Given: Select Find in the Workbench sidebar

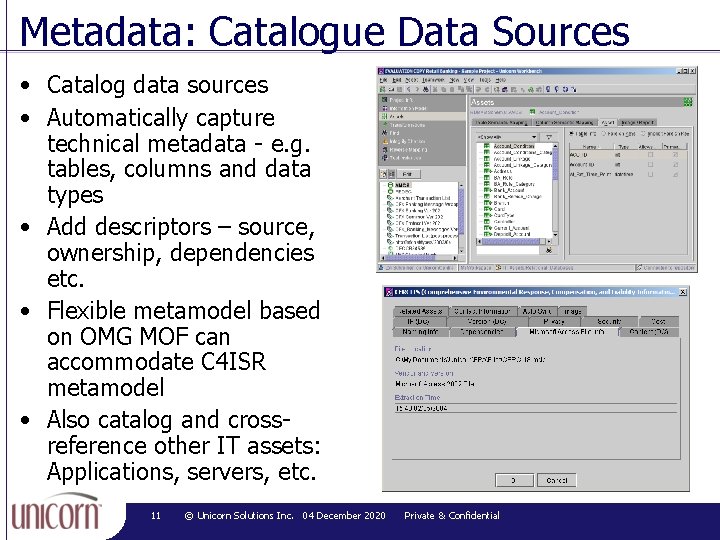Looking at the screenshot, I should (x=422, y=133).
